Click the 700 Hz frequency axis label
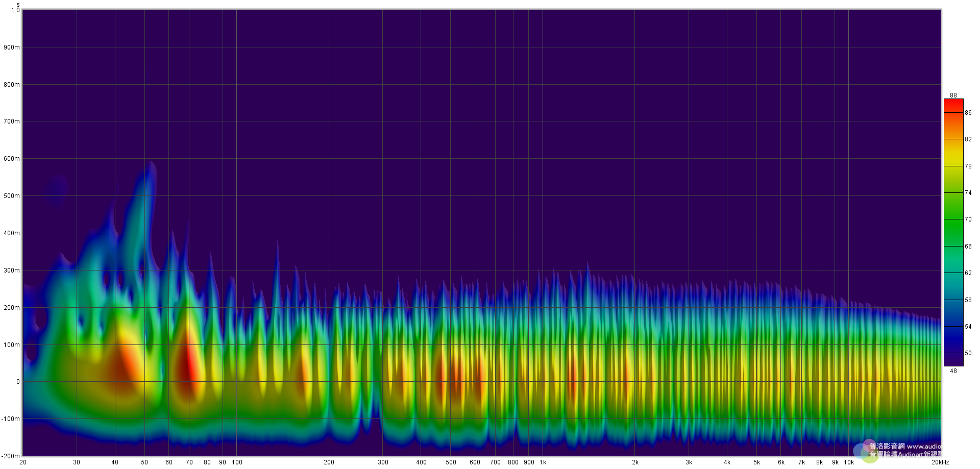The image size is (980, 469). click(495, 462)
